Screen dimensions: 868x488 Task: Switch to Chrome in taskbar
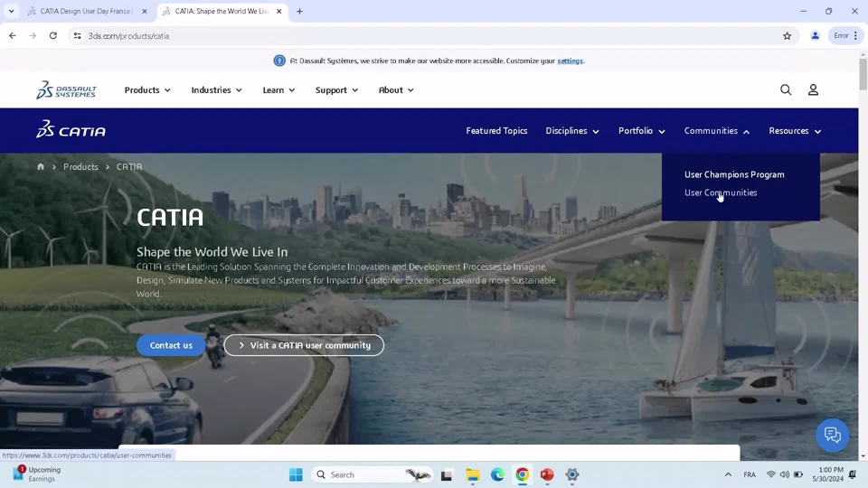522,474
